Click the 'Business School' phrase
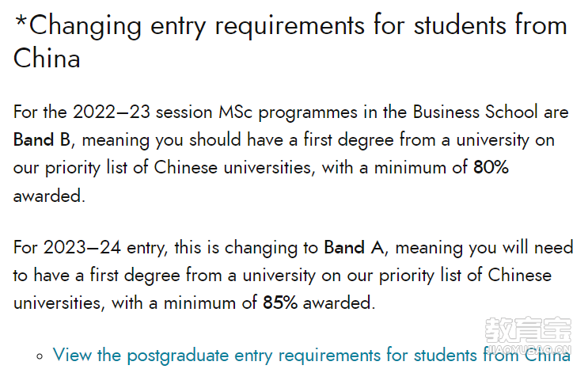The width and height of the screenshot is (588, 373). pos(475,112)
